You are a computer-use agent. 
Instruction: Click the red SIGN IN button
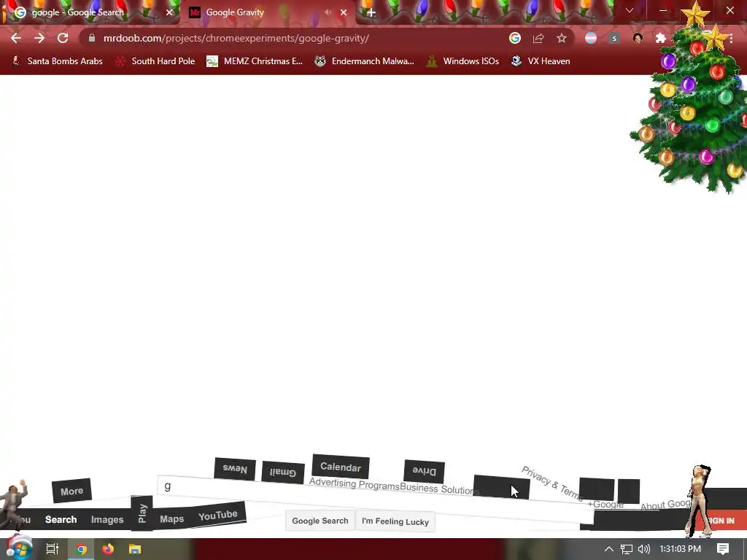point(721,521)
